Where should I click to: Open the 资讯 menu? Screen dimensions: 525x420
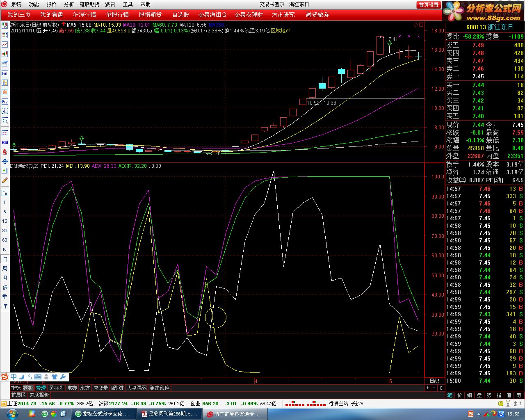coord(110,4)
